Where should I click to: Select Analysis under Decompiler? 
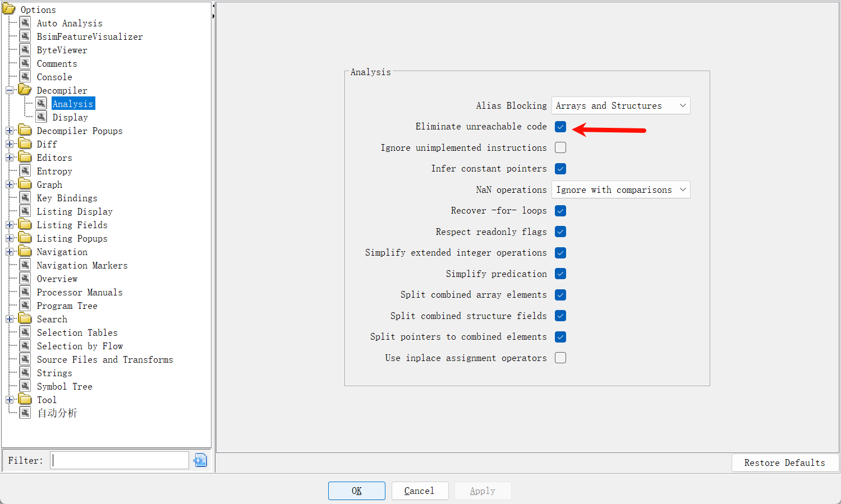pyautogui.click(x=73, y=104)
